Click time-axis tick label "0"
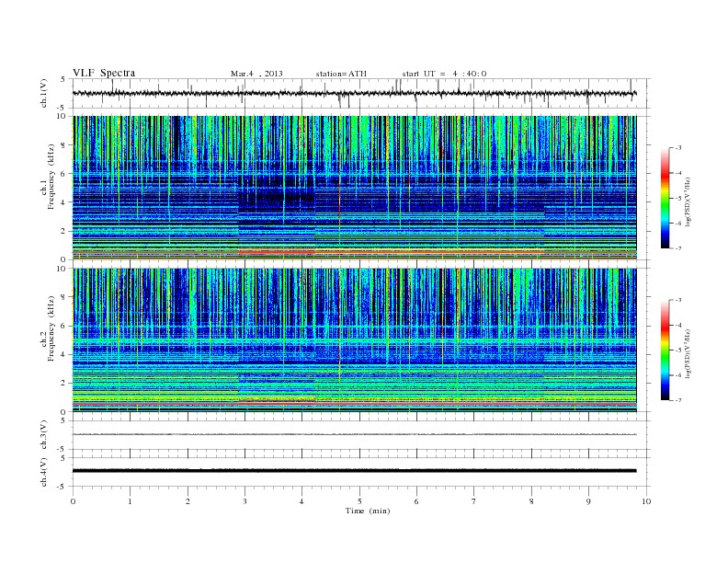 coord(73,501)
